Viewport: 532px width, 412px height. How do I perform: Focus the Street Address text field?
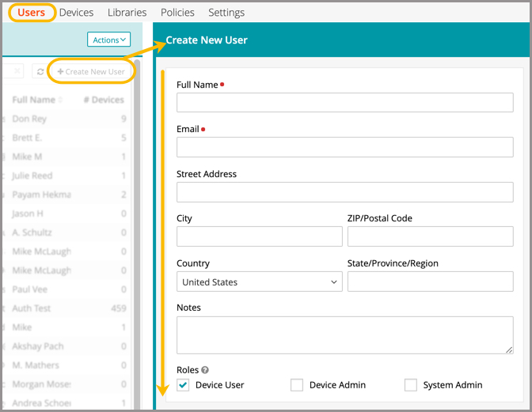(344, 192)
